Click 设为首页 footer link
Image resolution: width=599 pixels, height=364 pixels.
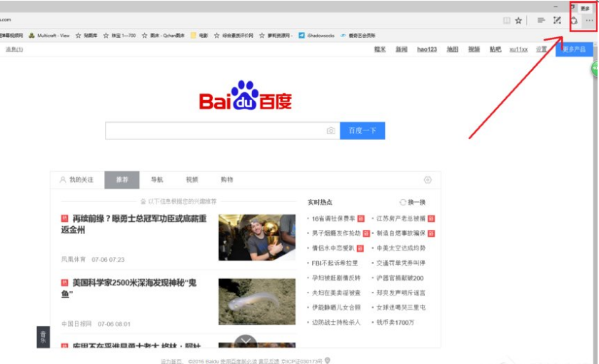pyautogui.click(x=171, y=361)
